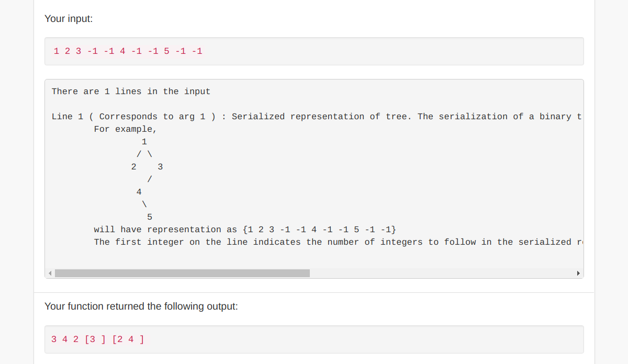Click the output text "3 4 2 [3 ] [2 4 ]"
The image size is (628, 364).
97,339
